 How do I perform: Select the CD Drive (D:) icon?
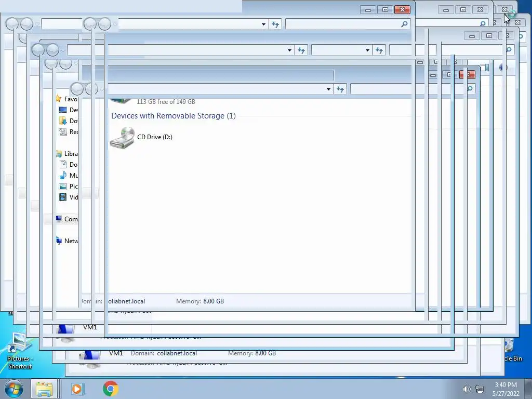(122, 138)
